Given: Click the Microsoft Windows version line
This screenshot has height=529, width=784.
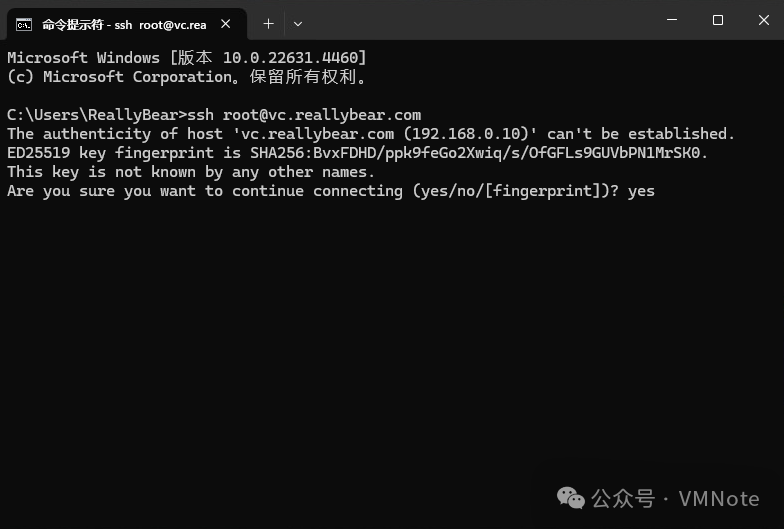Looking at the screenshot, I should (x=186, y=58).
